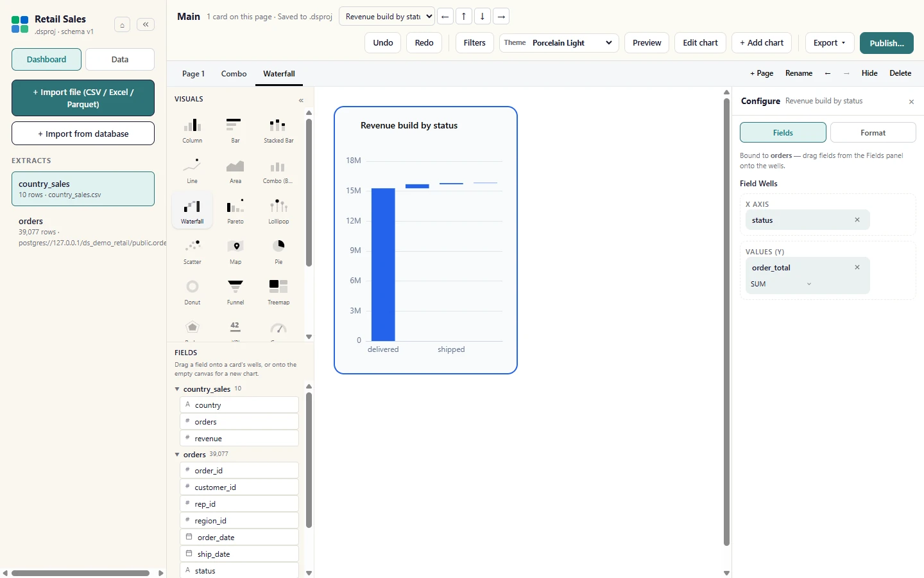Click Import from database button
The width and height of the screenshot is (924, 578).
[x=83, y=134]
